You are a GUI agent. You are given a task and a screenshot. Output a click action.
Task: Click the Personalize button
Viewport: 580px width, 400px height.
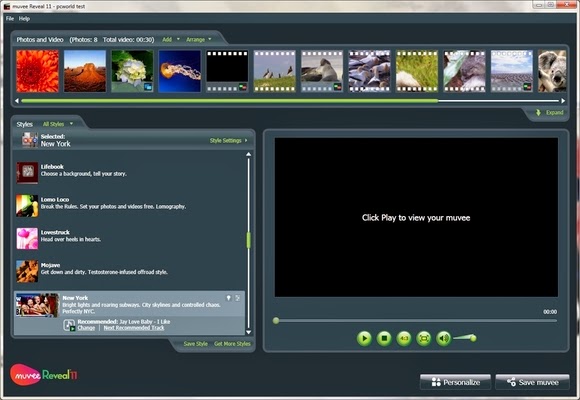(455, 382)
